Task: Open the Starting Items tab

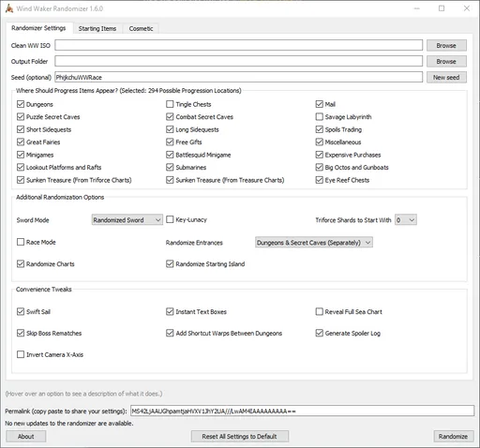Action: point(97,28)
